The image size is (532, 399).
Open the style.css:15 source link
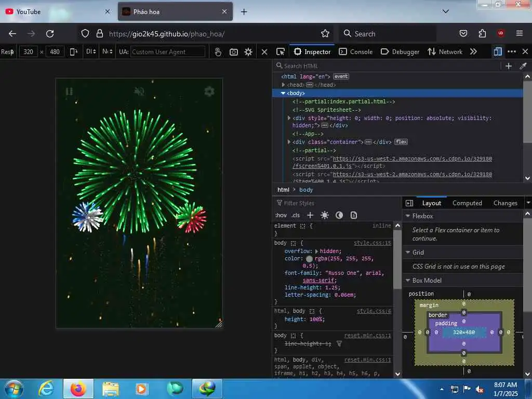[x=372, y=243]
